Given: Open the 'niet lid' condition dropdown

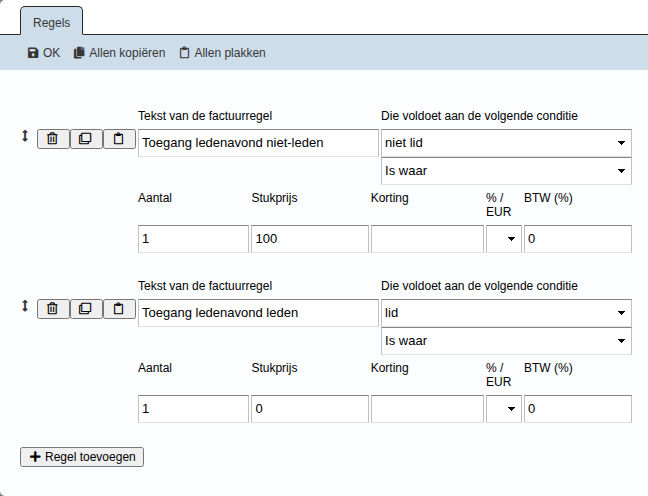Looking at the screenshot, I should [x=506, y=143].
